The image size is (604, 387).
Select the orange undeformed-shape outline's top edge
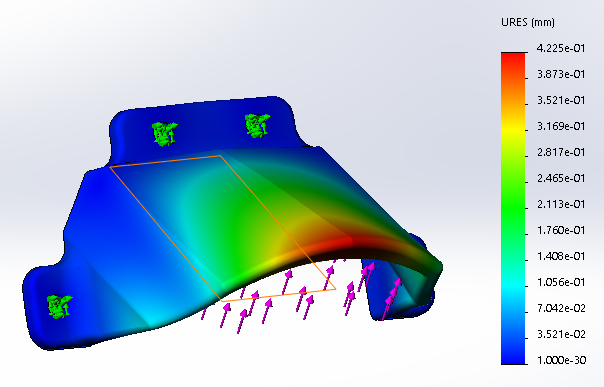[165, 161]
